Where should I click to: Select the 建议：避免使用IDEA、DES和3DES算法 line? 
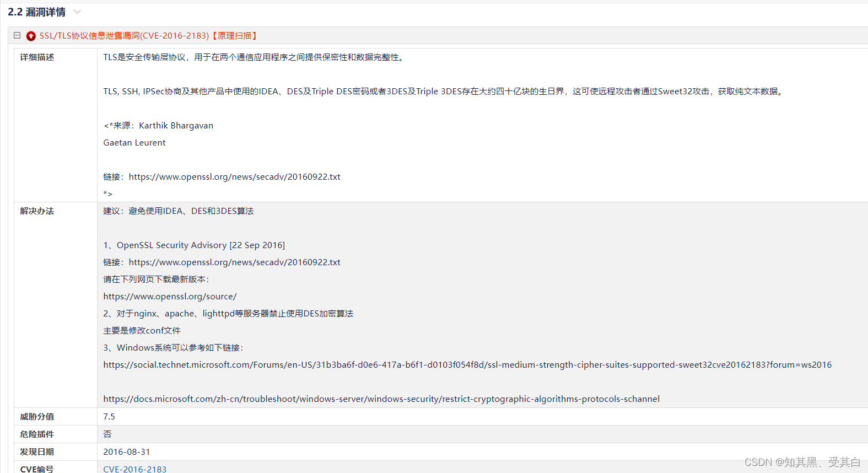click(x=179, y=211)
